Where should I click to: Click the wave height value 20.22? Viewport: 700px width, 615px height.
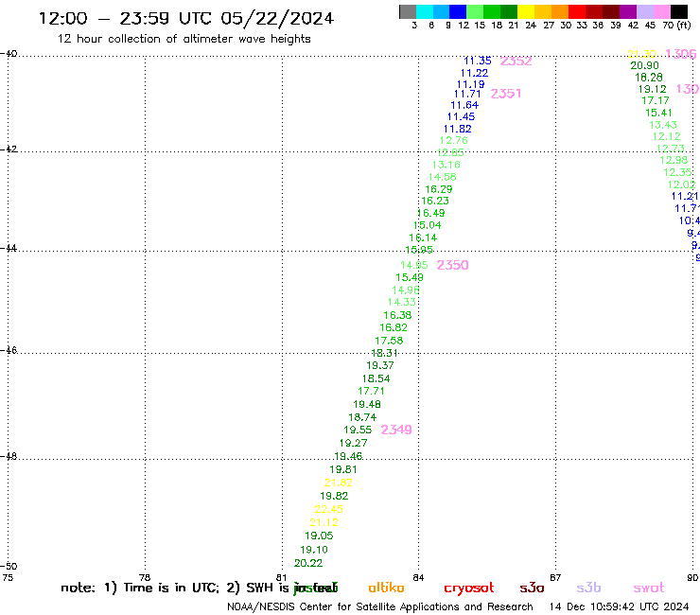(308, 564)
